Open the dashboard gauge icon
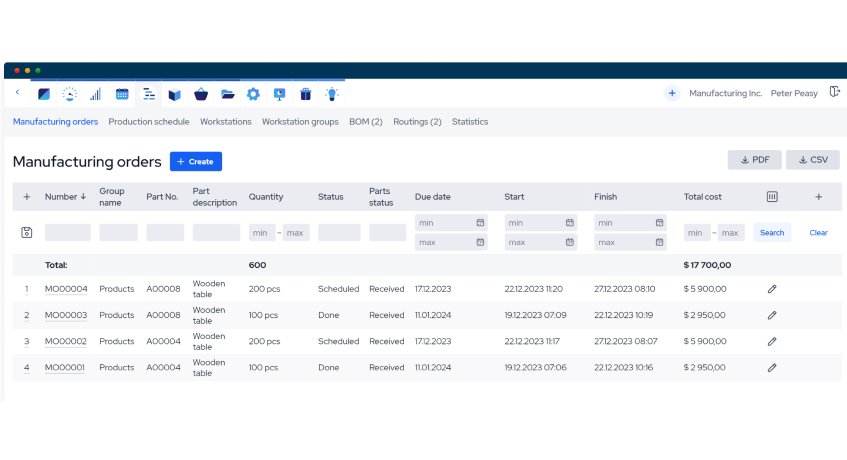Viewport: 847px width, 460px height. click(x=70, y=94)
